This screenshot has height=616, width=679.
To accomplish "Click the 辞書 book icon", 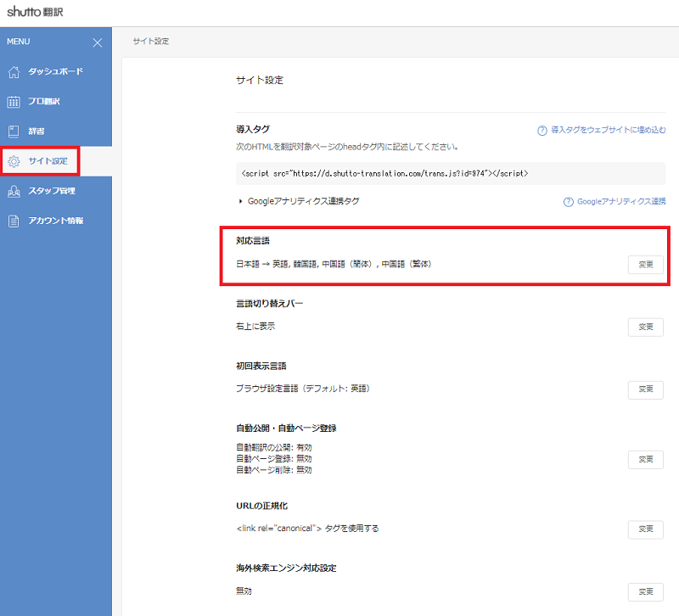I will [x=14, y=132].
